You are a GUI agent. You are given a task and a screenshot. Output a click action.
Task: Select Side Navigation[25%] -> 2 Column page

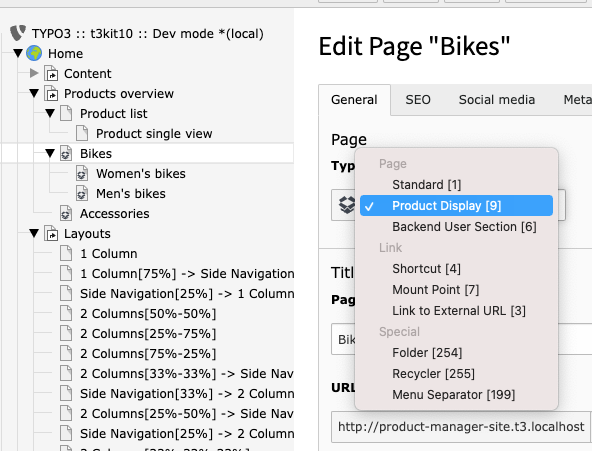(x=187, y=434)
